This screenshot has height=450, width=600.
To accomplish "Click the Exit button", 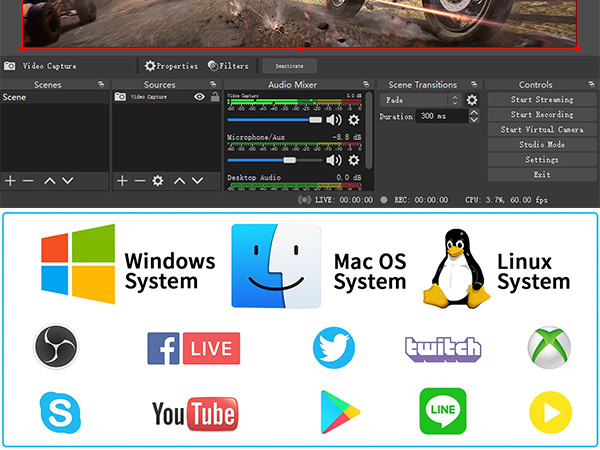I will click(542, 174).
